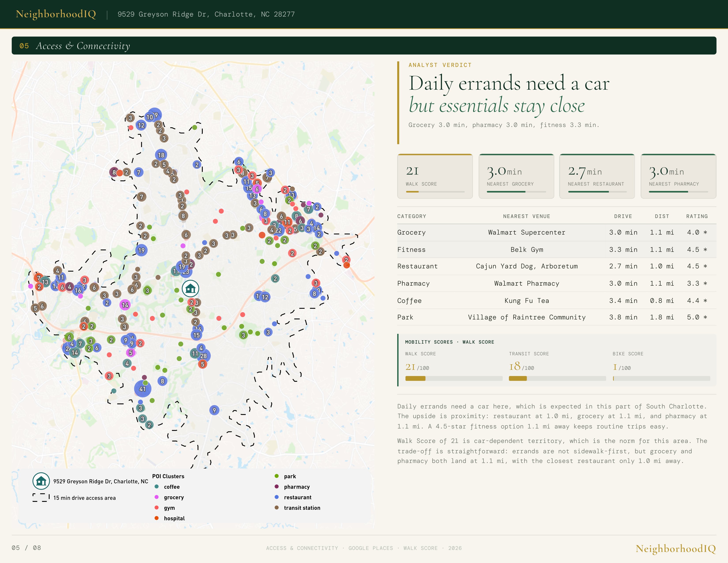Click the Bike Score 1/100 progress bar
This screenshot has height=563, width=728.
pos(661,379)
